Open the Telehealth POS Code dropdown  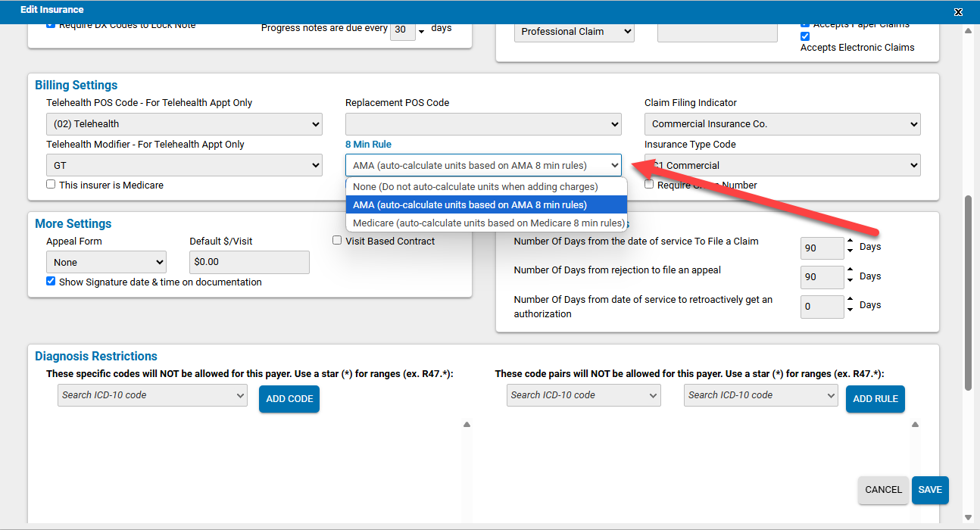click(x=184, y=123)
